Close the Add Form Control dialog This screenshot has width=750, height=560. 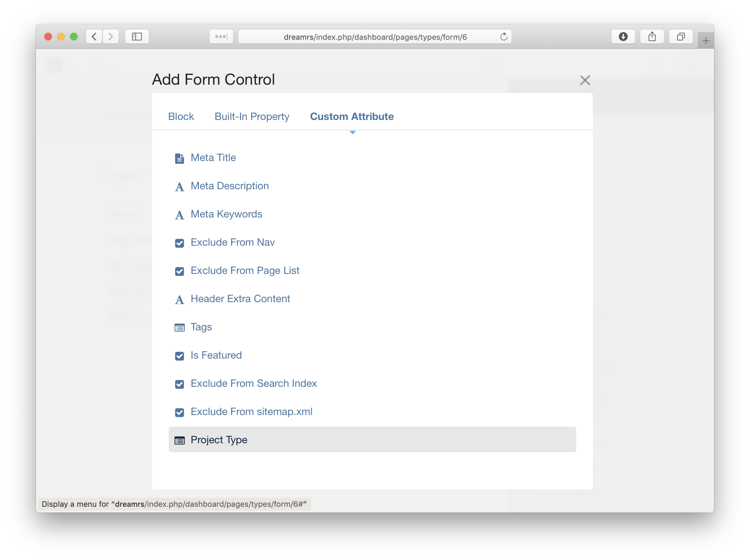click(x=585, y=80)
